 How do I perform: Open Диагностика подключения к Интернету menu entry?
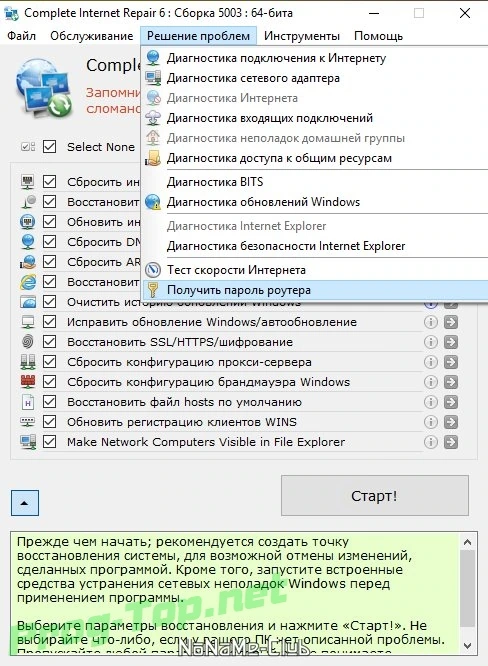(314, 58)
